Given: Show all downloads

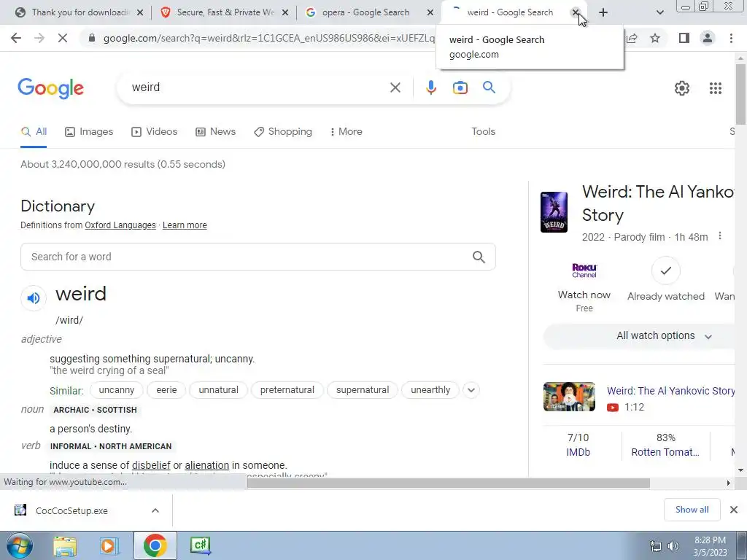Looking at the screenshot, I should (692, 510).
